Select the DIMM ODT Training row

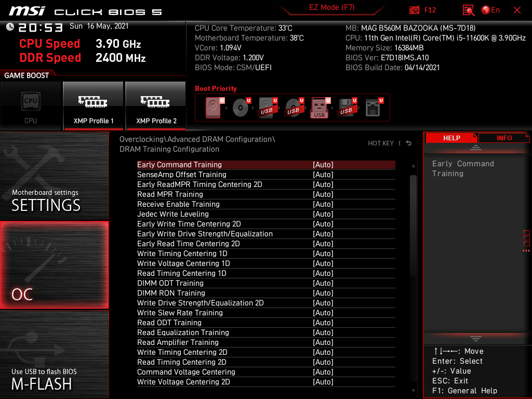click(x=266, y=283)
